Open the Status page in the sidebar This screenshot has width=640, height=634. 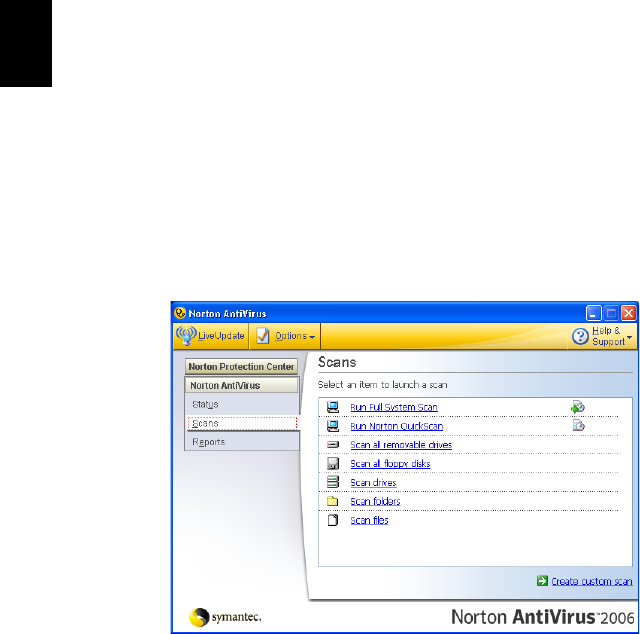tap(205, 405)
